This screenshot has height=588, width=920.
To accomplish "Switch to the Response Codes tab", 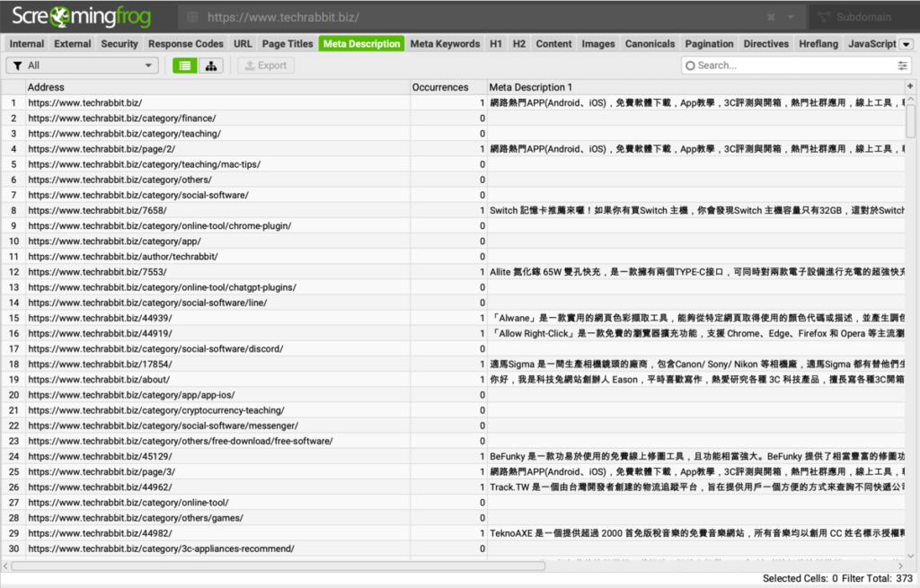I will coord(185,44).
